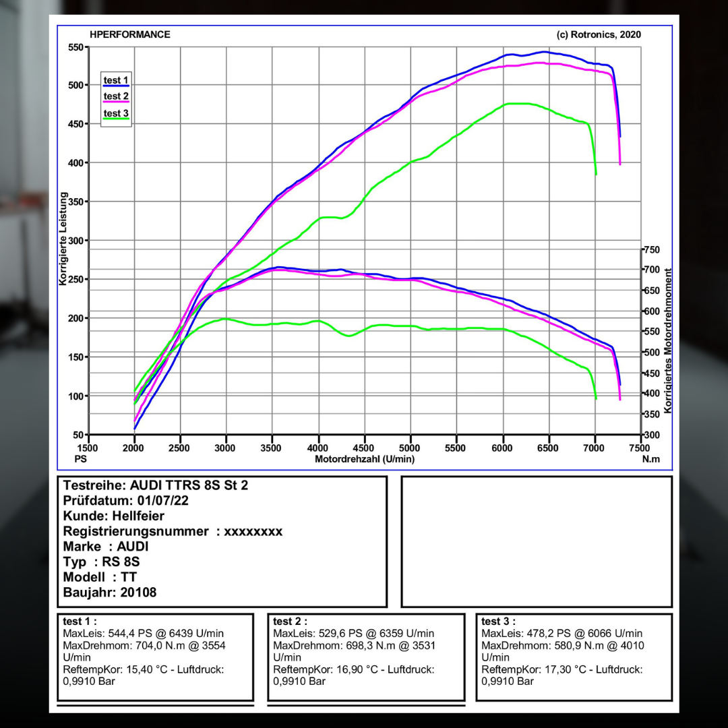Click the Baujahr: 20108 line
Screen dimensions: 728x728
110,593
